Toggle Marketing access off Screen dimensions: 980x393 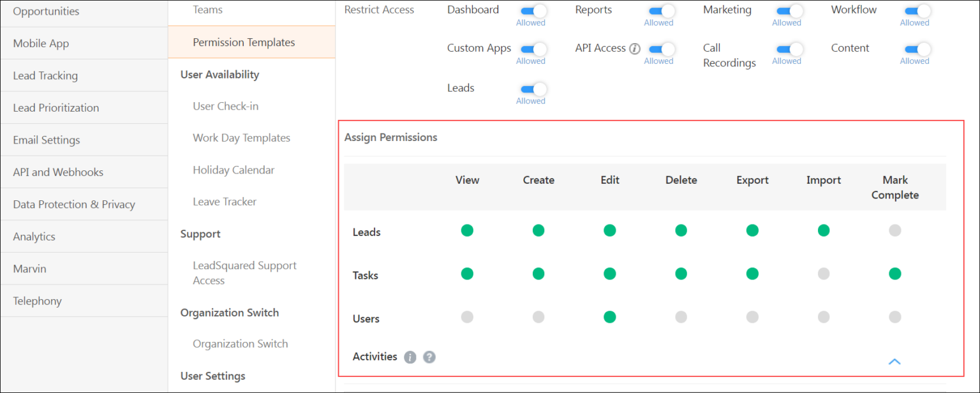point(786,10)
